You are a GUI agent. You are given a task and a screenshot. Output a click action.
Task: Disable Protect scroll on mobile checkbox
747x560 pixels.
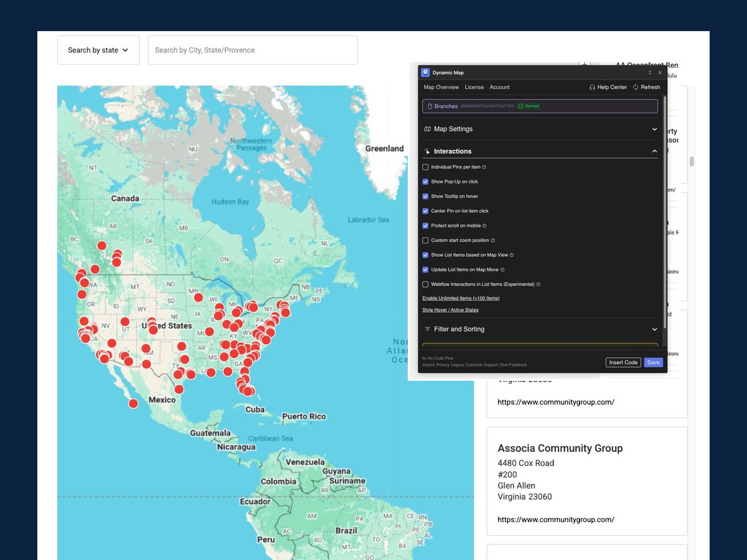426,226
